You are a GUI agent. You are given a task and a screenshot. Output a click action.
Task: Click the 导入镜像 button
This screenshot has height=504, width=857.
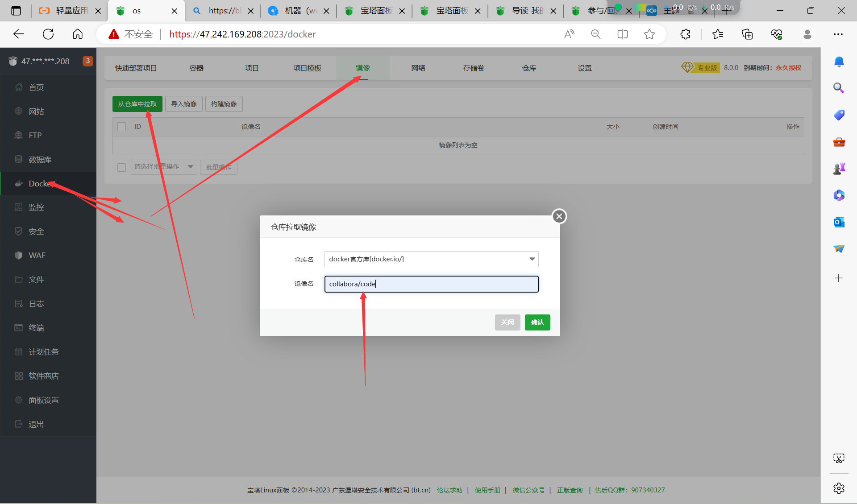point(184,104)
